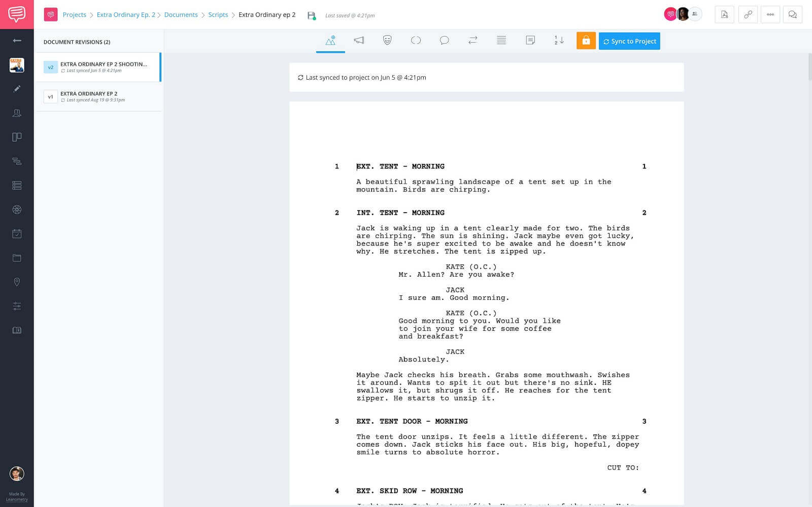Open the locations pin sidebar icon
This screenshot has height=507, width=812.
pyautogui.click(x=17, y=282)
